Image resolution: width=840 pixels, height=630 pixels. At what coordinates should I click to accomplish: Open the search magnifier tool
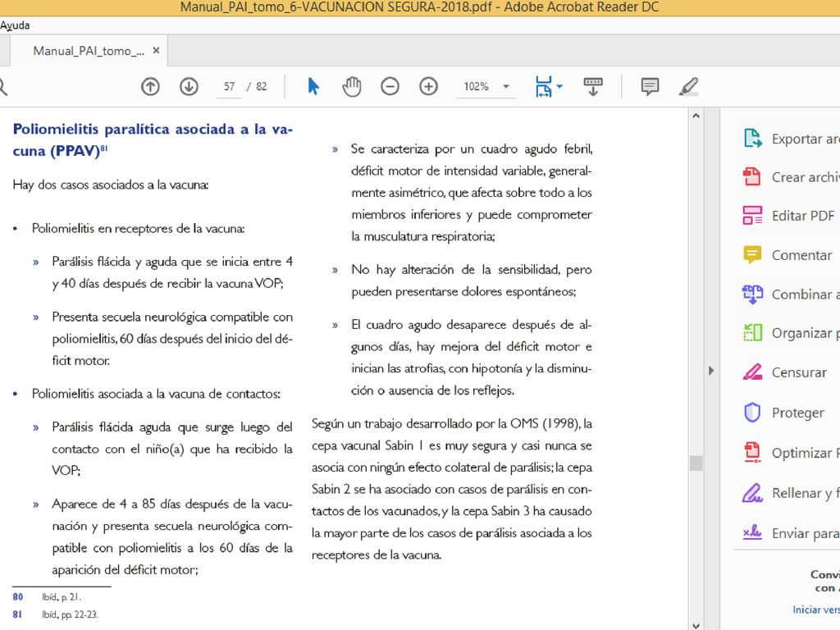tap(2, 86)
